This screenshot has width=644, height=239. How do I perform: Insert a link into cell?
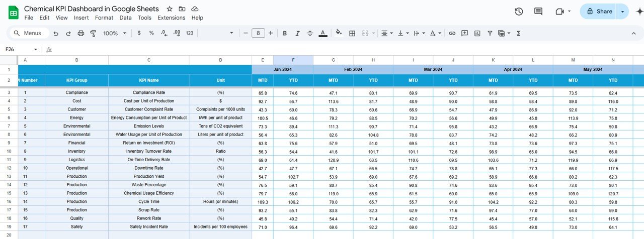pyautogui.click(x=452, y=33)
